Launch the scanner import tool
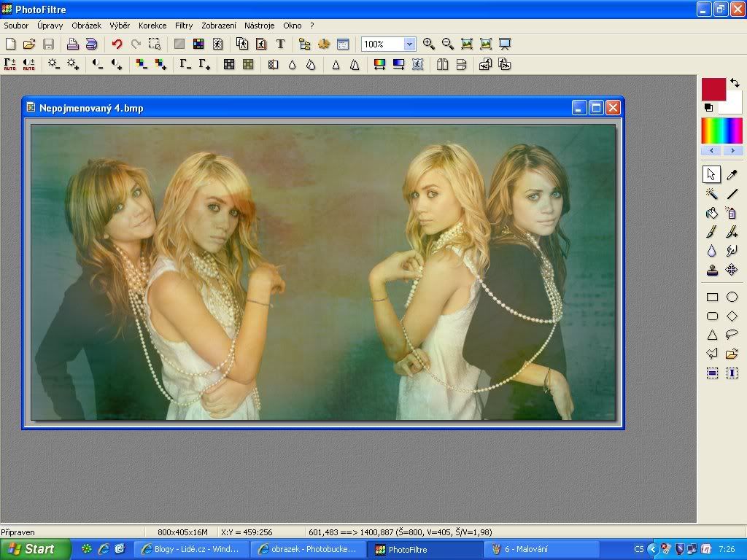 tap(91, 44)
